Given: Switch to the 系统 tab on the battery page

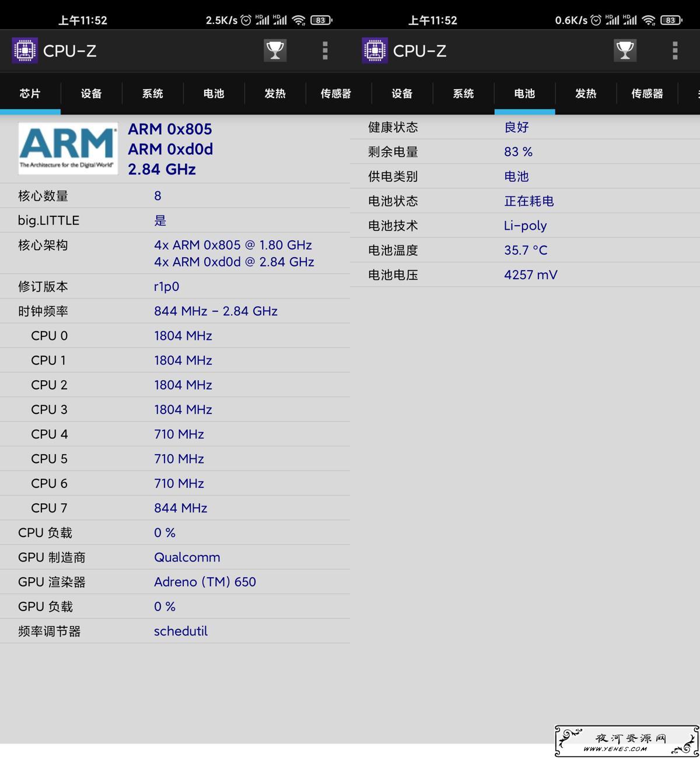Looking at the screenshot, I should (464, 93).
